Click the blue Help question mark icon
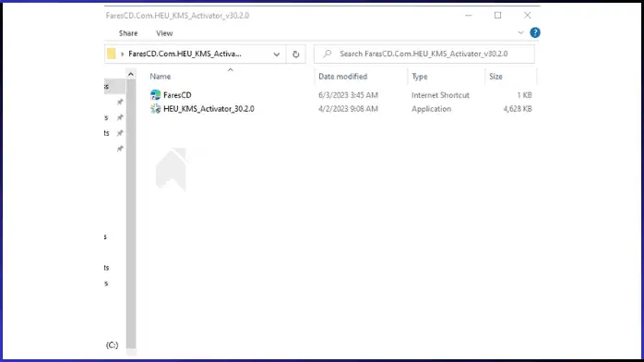644x362 pixels. click(x=535, y=32)
